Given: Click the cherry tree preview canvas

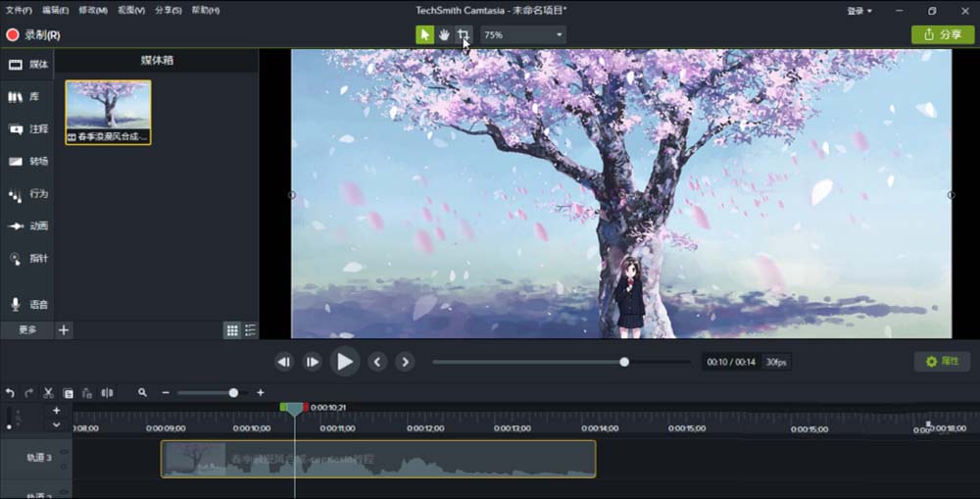Looking at the screenshot, I should pos(621,194).
